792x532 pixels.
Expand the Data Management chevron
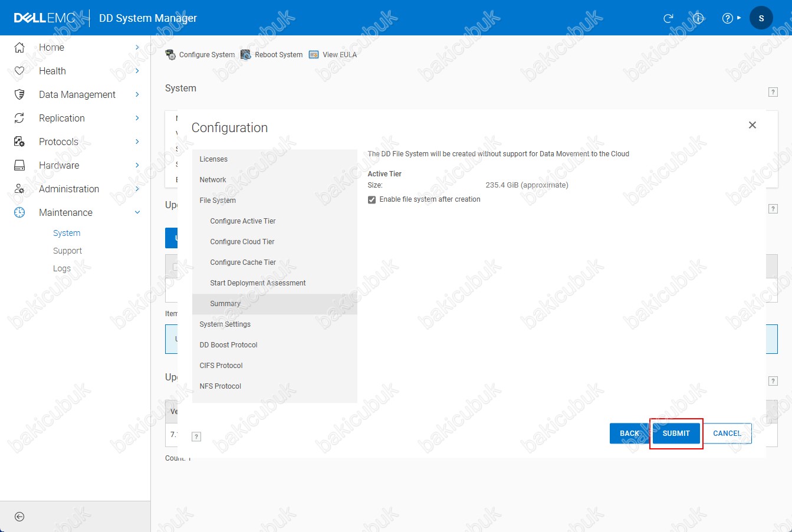[137, 94]
